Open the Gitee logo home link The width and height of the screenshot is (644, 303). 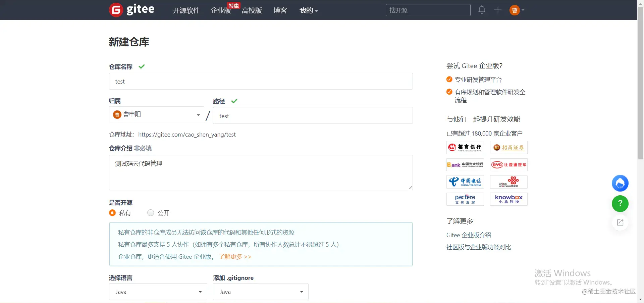pyautogui.click(x=132, y=10)
